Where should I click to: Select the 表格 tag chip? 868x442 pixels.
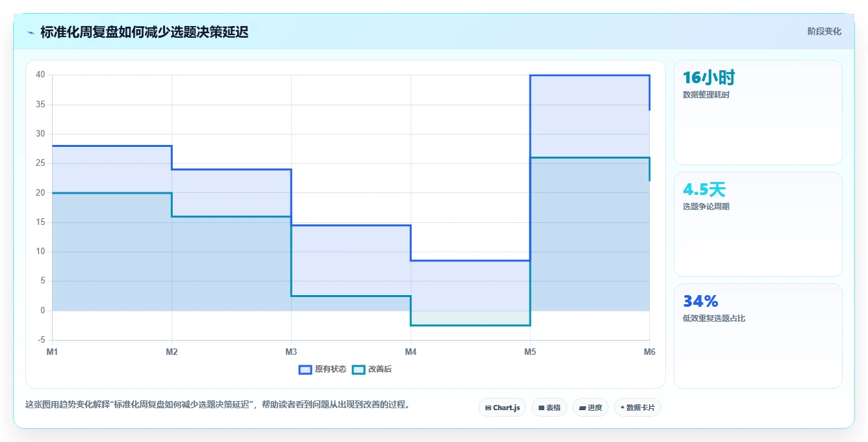point(549,408)
